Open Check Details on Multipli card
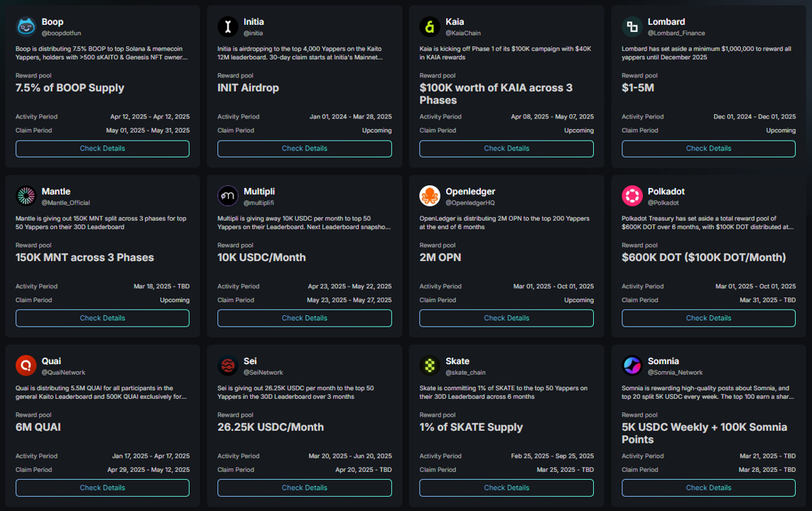Screen dimensions: 812x511 (304, 318)
